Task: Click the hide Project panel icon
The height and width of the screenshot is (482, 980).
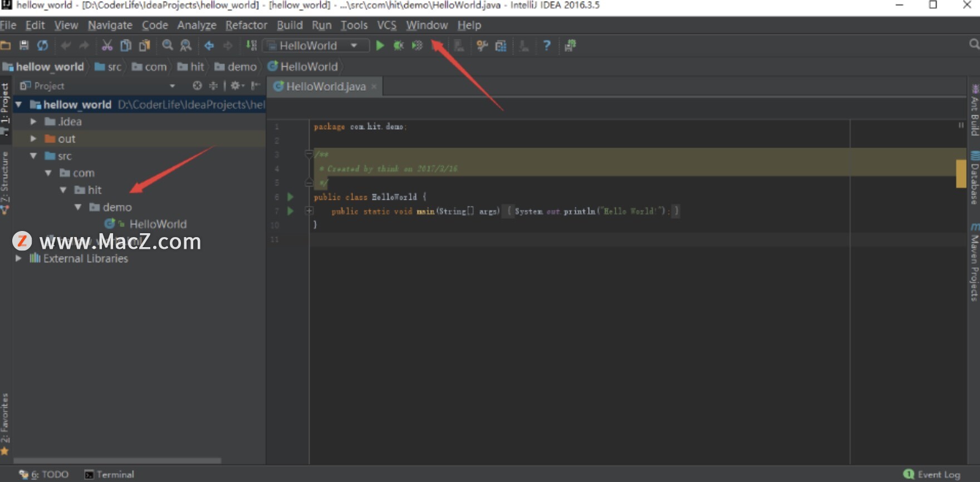Action: pos(255,86)
